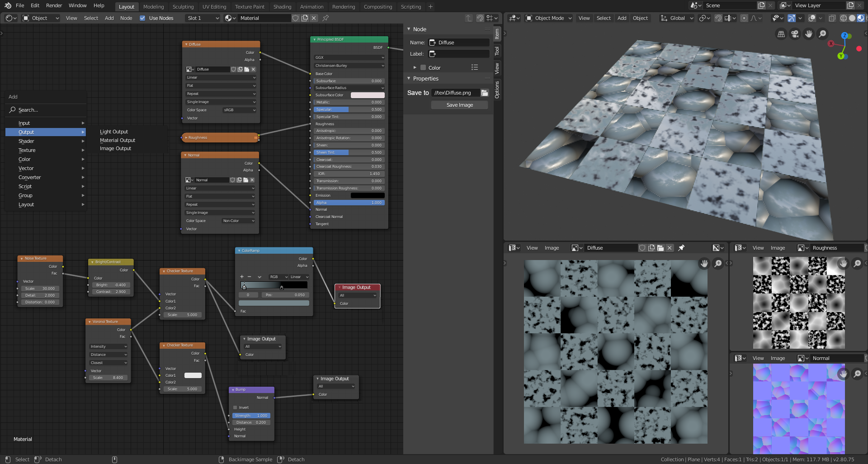The height and width of the screenshot is (464, 868).
Task: Add color stop in ColorRamp node
Action: tap(242, 277)
